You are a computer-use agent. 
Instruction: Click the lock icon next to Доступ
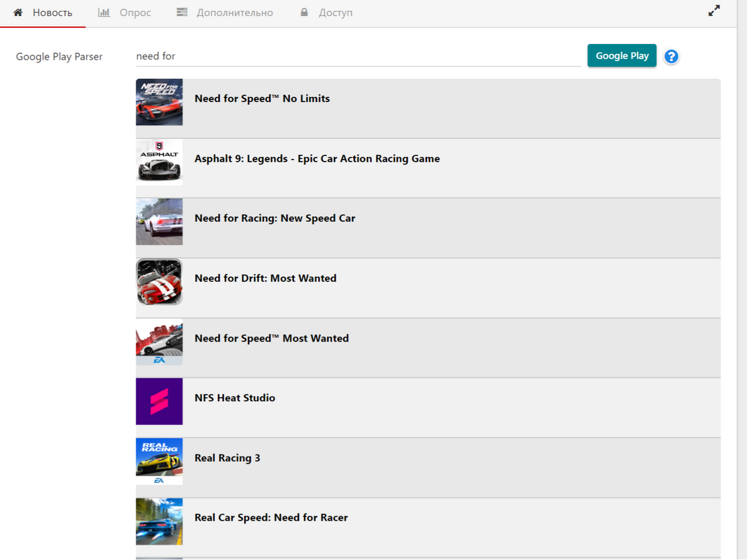coord(304,13)
